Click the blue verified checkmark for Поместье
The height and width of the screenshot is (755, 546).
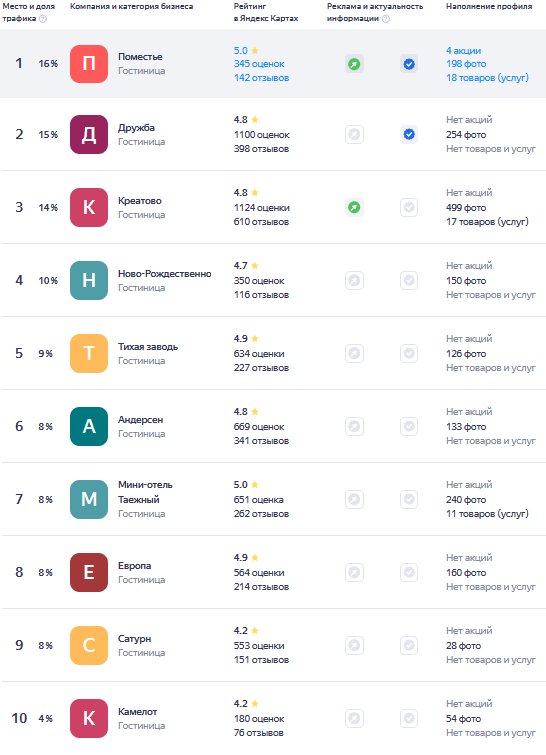[409, 64]
